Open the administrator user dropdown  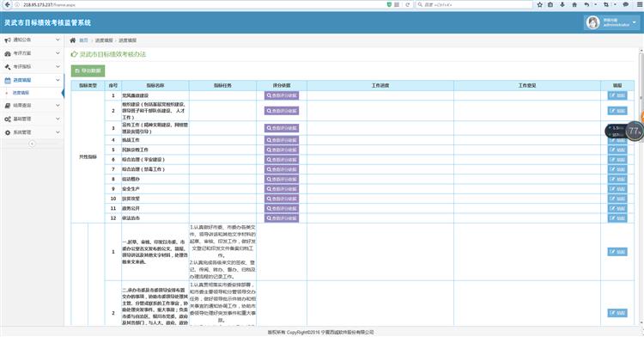tap(611, 22)
